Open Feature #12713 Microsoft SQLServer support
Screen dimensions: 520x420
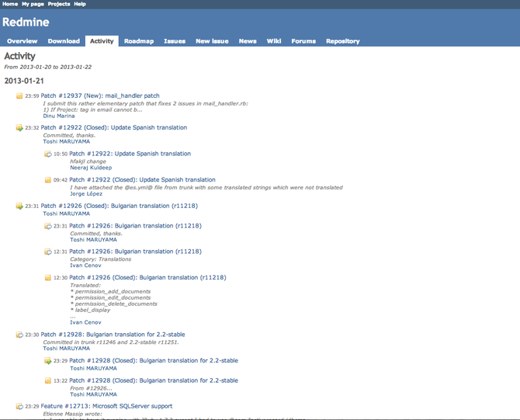click(106, 406)
